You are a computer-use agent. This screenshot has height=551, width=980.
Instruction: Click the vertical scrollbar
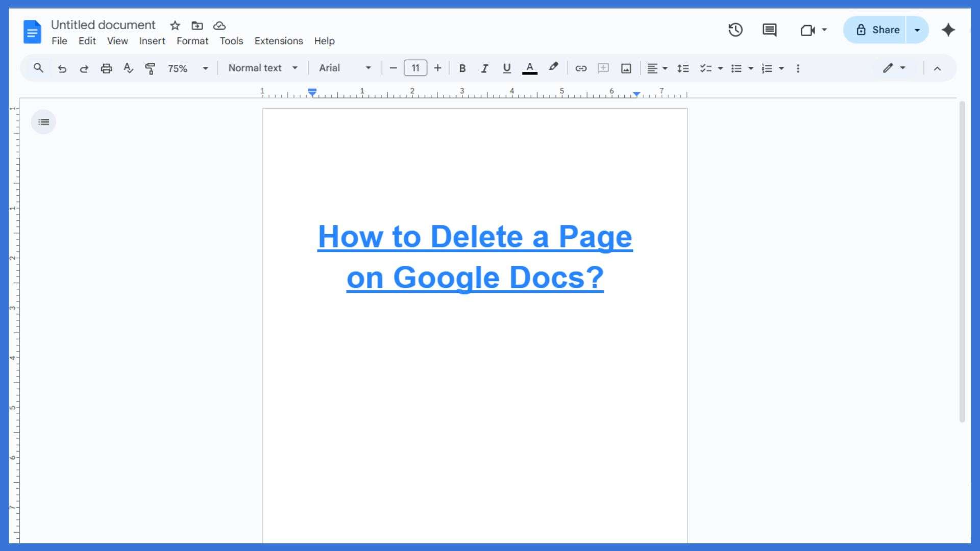(x=962, y=261)
